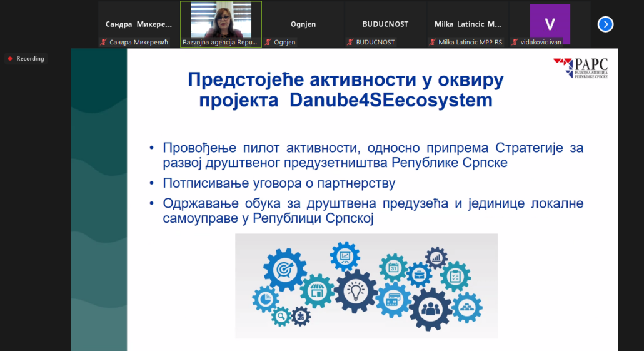Click the red Recording indicator
The height and width of the screenshot is (351, 644).
26,59
